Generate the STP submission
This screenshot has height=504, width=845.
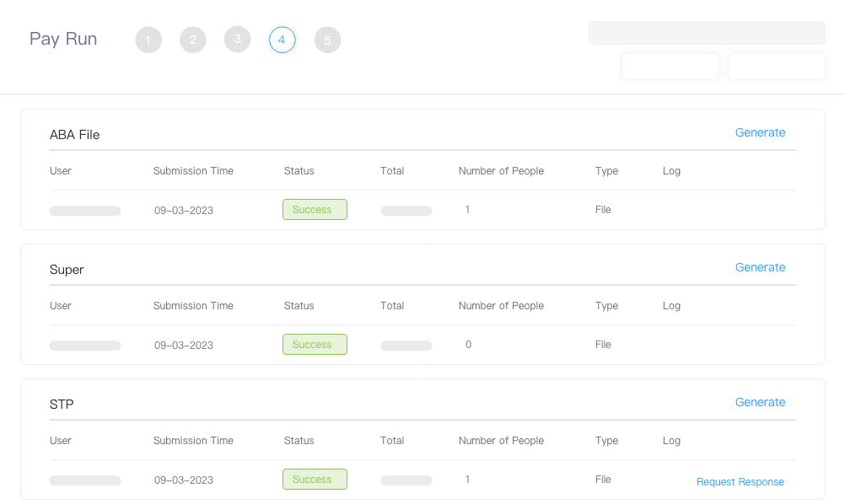760,402
